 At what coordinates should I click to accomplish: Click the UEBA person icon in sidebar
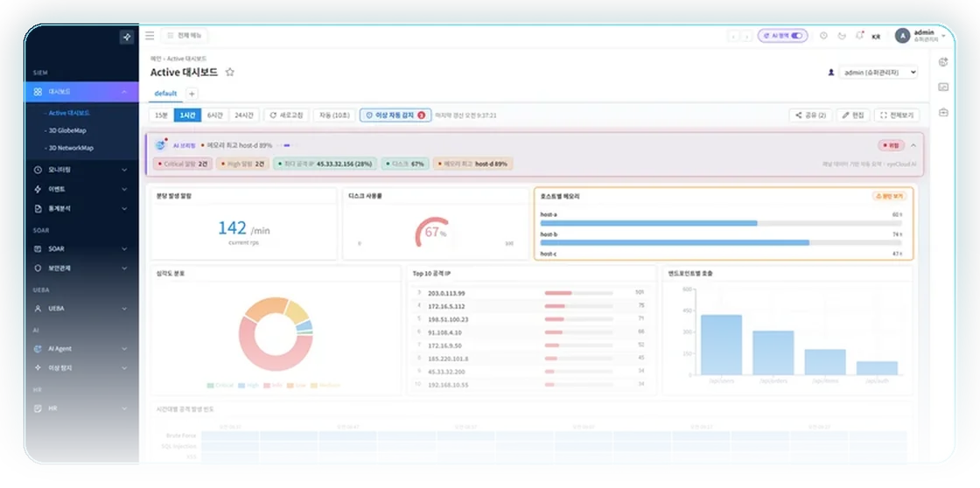coord(38,308)
